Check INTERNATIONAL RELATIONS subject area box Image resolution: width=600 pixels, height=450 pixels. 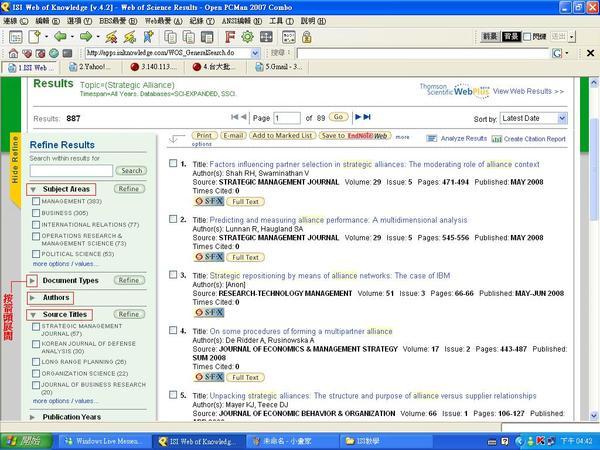pos(36,225)
